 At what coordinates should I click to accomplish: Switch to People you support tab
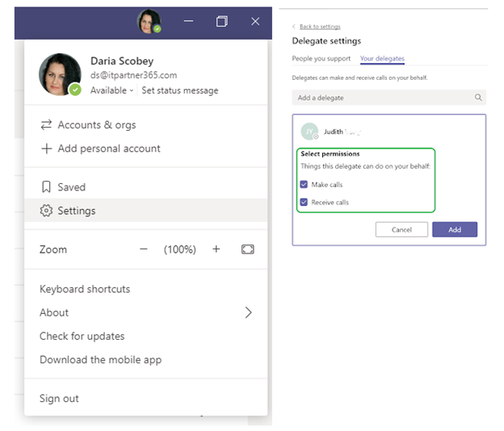click(x=321, y=59)
